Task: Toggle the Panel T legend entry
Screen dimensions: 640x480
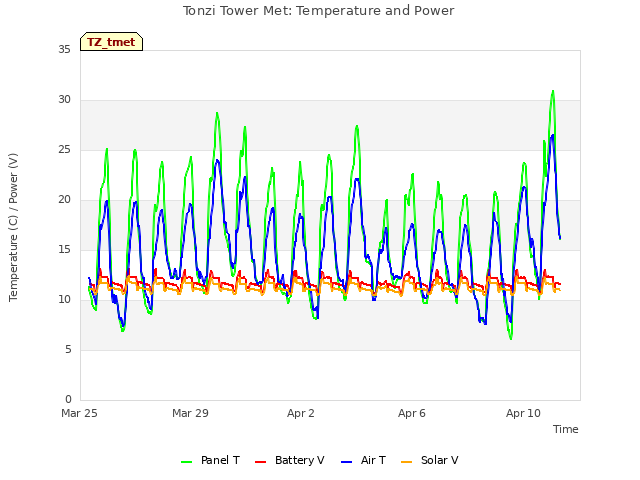Action: 210,460
